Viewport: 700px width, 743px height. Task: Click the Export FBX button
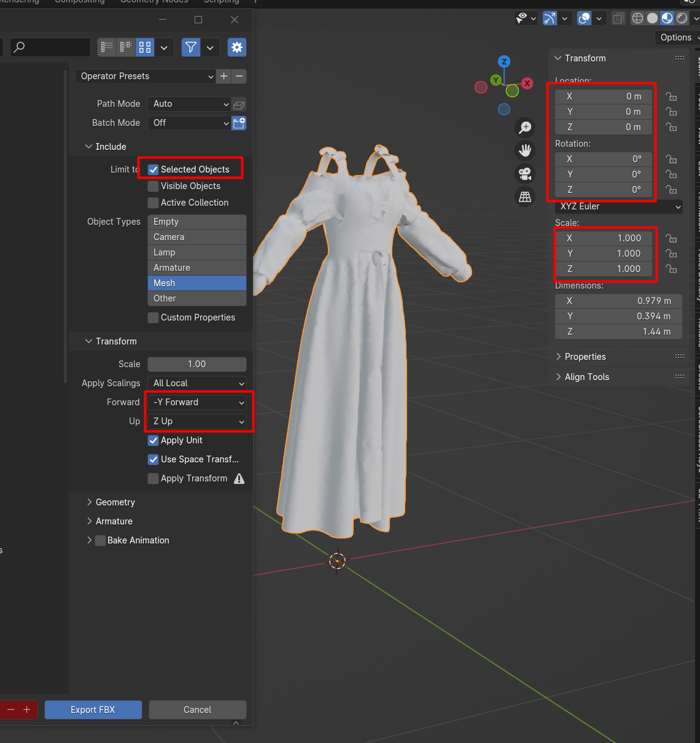tap(93, 710)
